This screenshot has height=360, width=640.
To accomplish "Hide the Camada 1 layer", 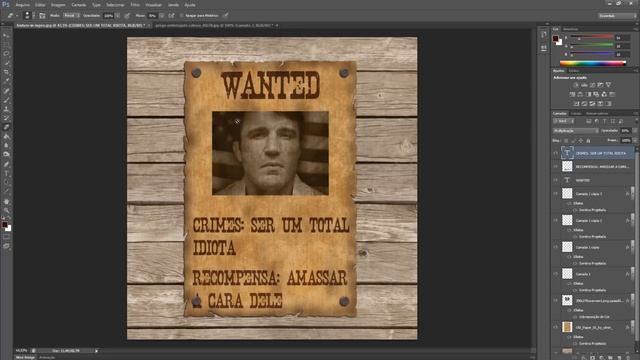I will 556,274.
